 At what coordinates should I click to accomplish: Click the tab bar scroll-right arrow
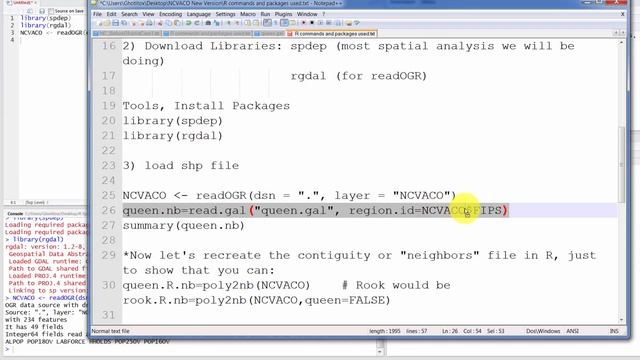623,33
